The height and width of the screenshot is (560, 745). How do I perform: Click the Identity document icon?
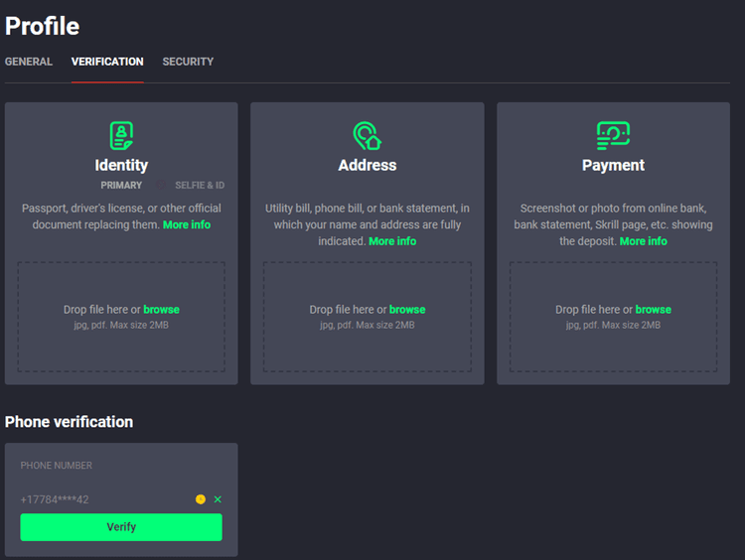[121, 135]
